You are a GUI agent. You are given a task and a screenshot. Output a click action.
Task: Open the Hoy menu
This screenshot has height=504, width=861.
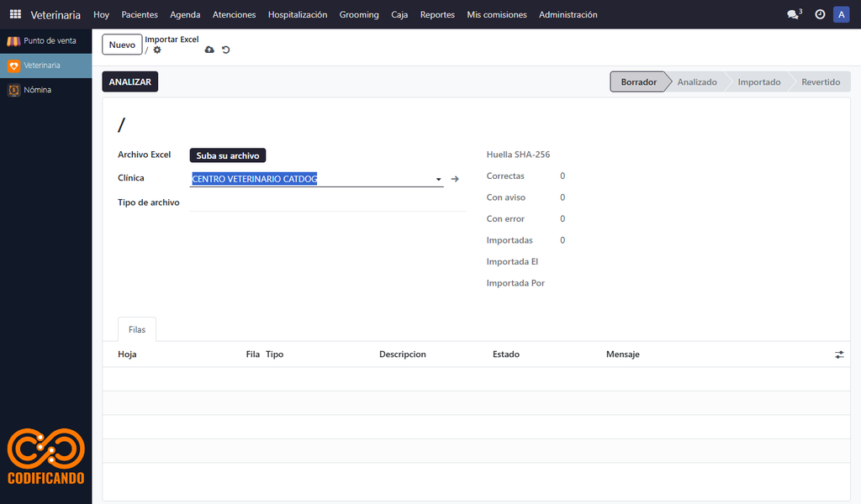pyautogui.click(x=101, y=14)
